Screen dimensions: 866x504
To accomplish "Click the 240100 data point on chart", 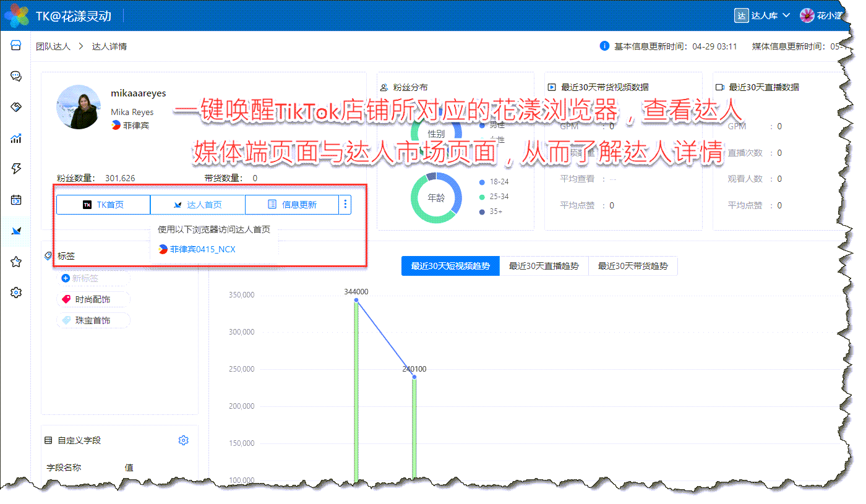I will (414, 377).
